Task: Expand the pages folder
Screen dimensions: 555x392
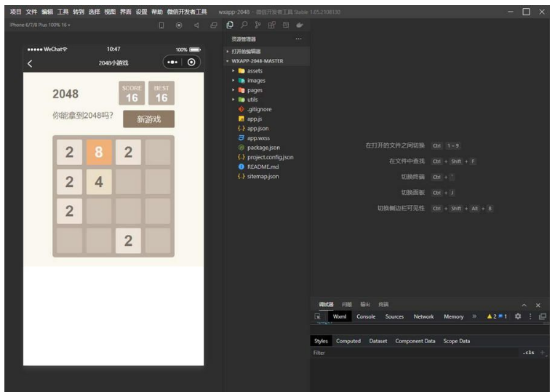Action: (254, 90)
